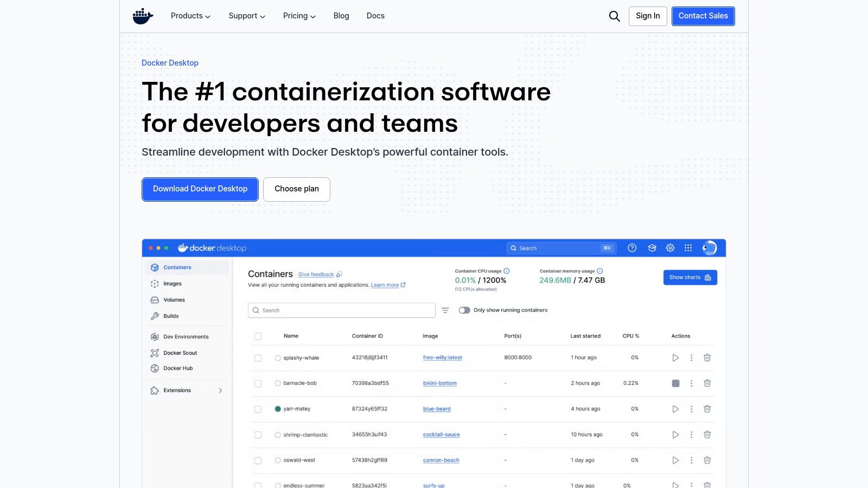Stop the barnacle-bob container
This screenshot has width=868, height=488.
click(x=675, y=383)
